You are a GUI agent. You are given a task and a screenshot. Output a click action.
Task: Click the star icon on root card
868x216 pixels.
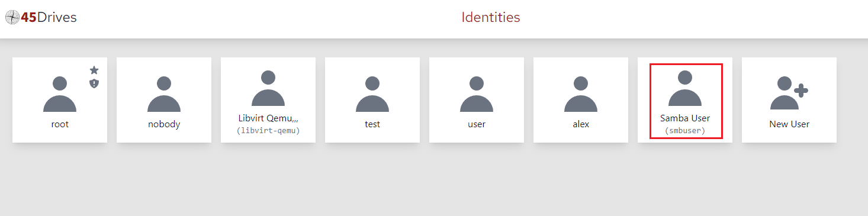tap(94, 70)
